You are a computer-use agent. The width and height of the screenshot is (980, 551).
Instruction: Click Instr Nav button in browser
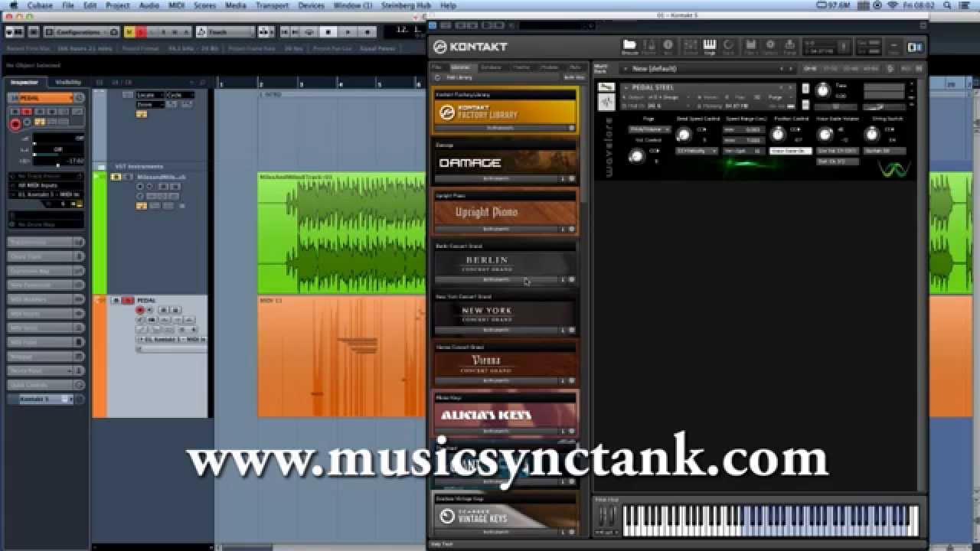(573, 77)
